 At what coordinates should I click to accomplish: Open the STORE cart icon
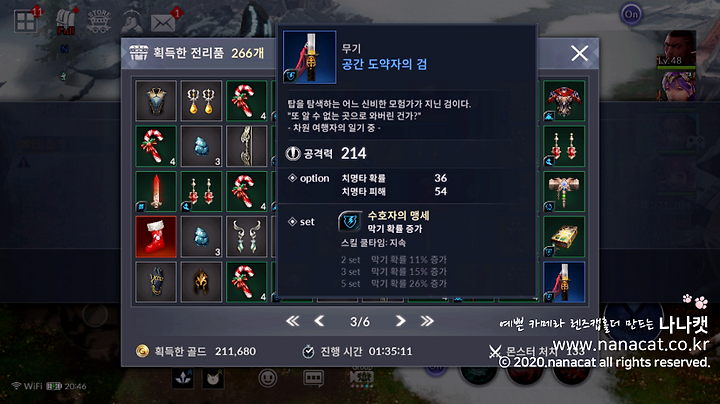pos(99,22)
